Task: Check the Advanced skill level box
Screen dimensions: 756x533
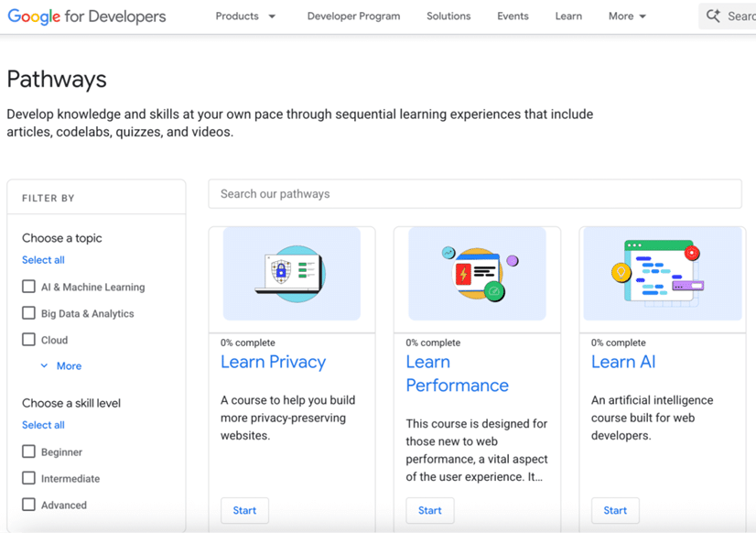Action: [29, 505]
